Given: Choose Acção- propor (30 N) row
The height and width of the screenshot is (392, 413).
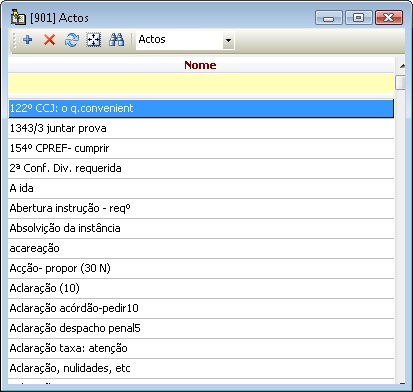Looking at the screenshot, I should tap(201, 268).
